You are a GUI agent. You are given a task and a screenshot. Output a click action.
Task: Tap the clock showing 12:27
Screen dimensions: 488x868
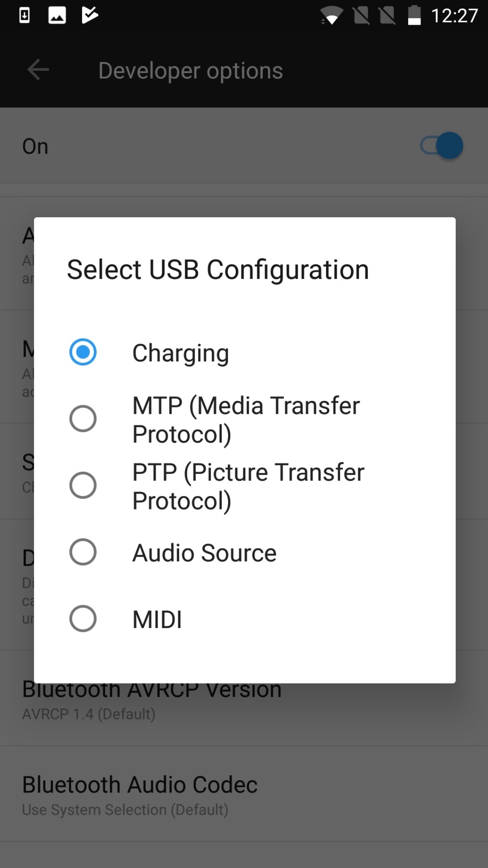point(454,16)
